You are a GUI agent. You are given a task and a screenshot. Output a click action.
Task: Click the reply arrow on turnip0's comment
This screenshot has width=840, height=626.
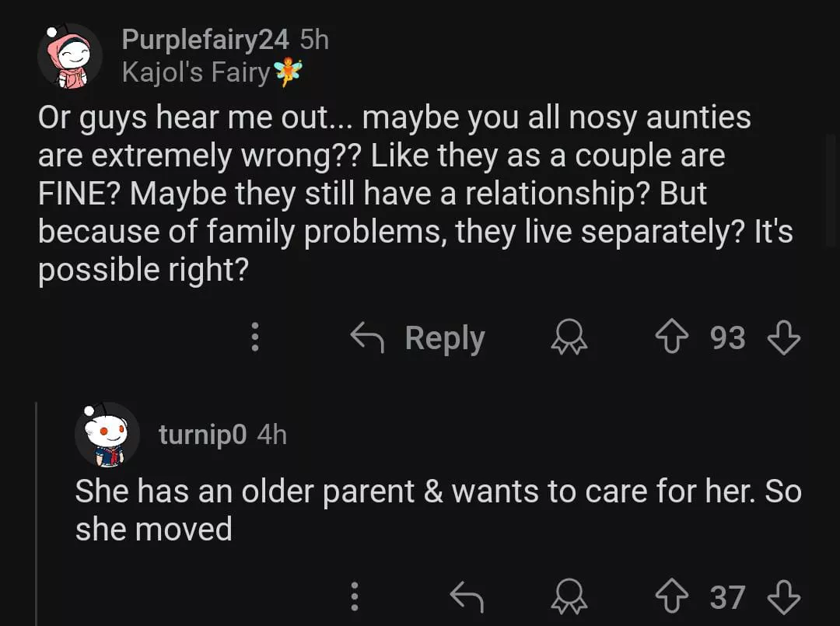(467, 597)
